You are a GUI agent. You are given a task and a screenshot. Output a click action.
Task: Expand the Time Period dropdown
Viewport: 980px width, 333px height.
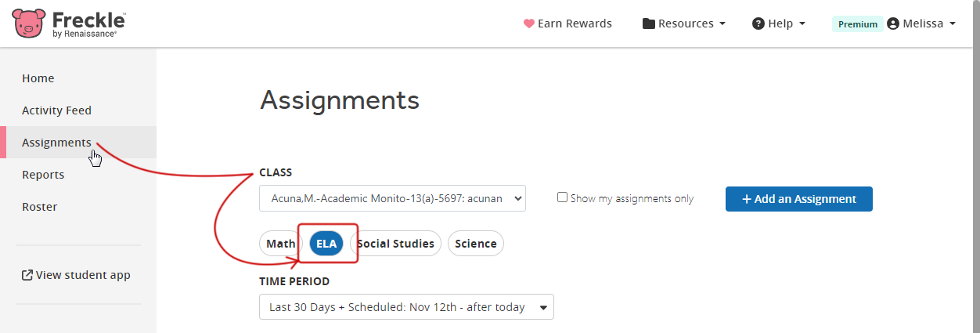[406, 307]
